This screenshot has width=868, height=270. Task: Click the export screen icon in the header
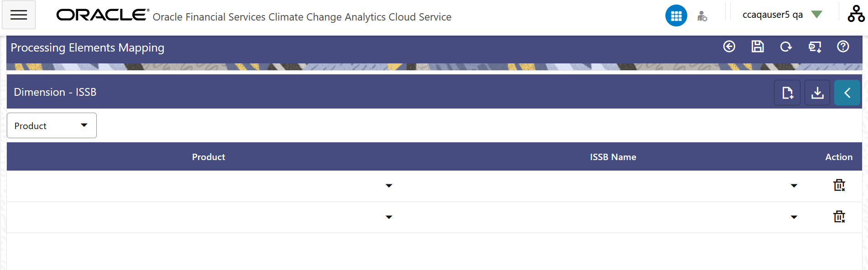click(815, 47)
